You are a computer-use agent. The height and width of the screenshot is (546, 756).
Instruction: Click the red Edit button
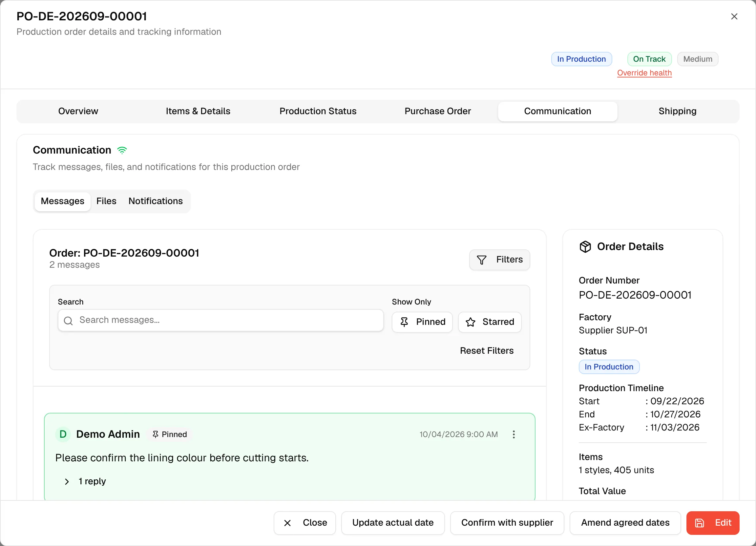(713, 523)
